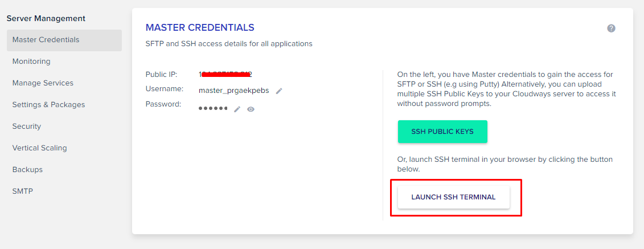The image size is (644, 249).
Task: Click the MASTER CREDENTIALS page title
Action: 200,27
